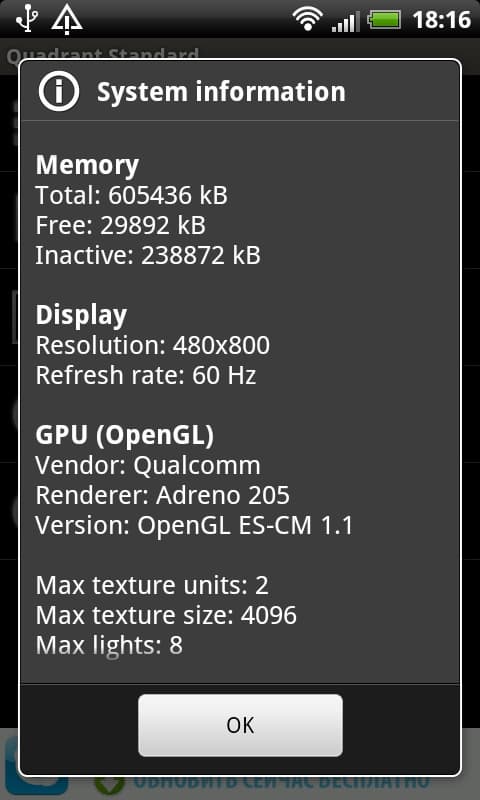The image size is (480, 800).
Task: Tap the OK button
Action: coord(240,724)
